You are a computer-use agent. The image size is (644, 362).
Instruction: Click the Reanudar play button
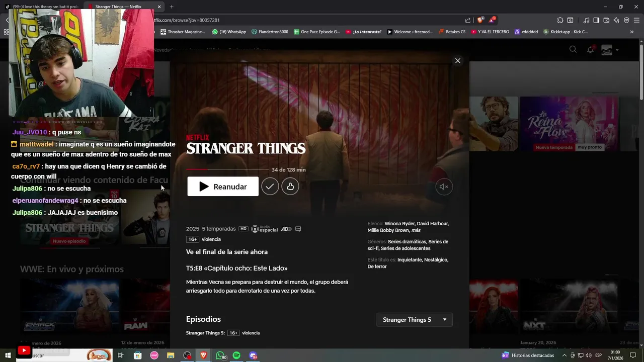click(x=223, y=187)
